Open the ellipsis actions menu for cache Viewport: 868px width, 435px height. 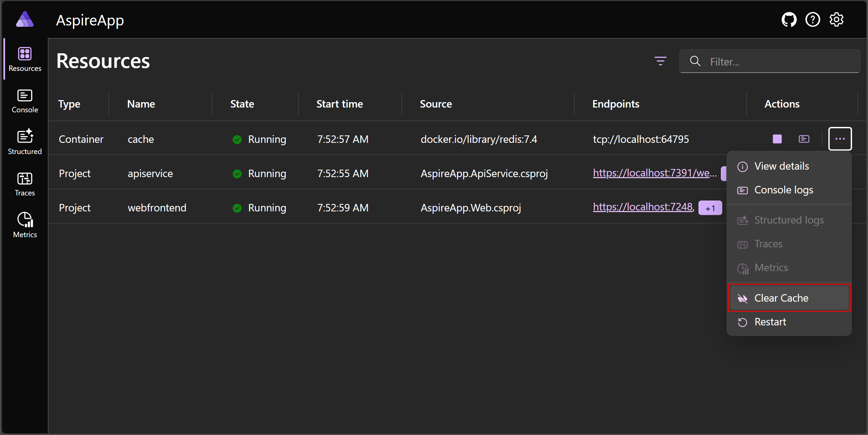pyautogui.click(x=840, y=139)
